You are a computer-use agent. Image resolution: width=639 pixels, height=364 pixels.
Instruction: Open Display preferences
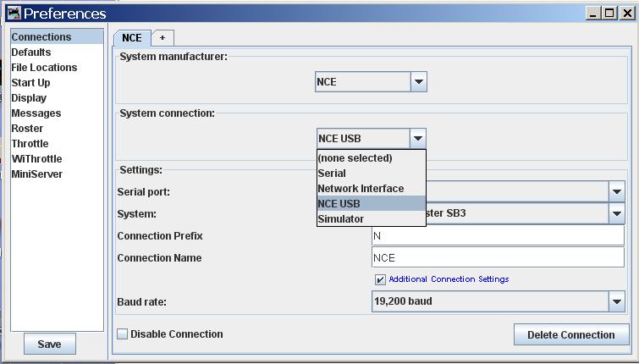(57, 98)
